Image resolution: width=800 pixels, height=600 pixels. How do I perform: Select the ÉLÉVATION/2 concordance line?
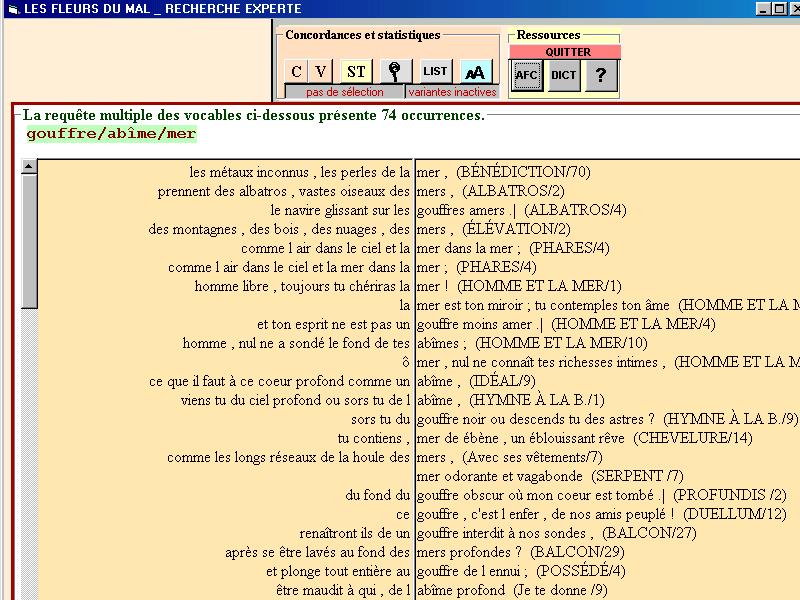coord(494,229)
